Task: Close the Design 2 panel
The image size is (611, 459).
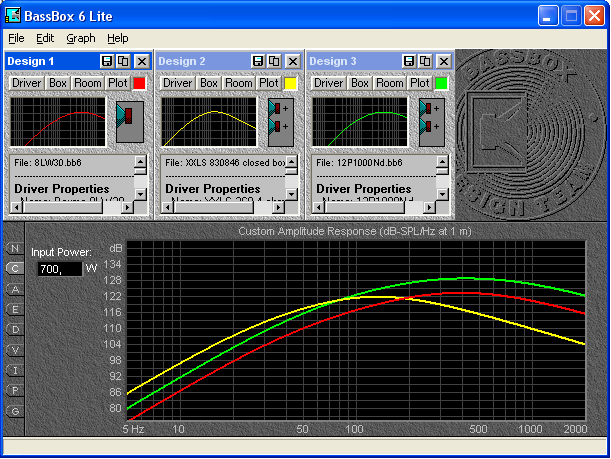Action: tap(293, 61)
